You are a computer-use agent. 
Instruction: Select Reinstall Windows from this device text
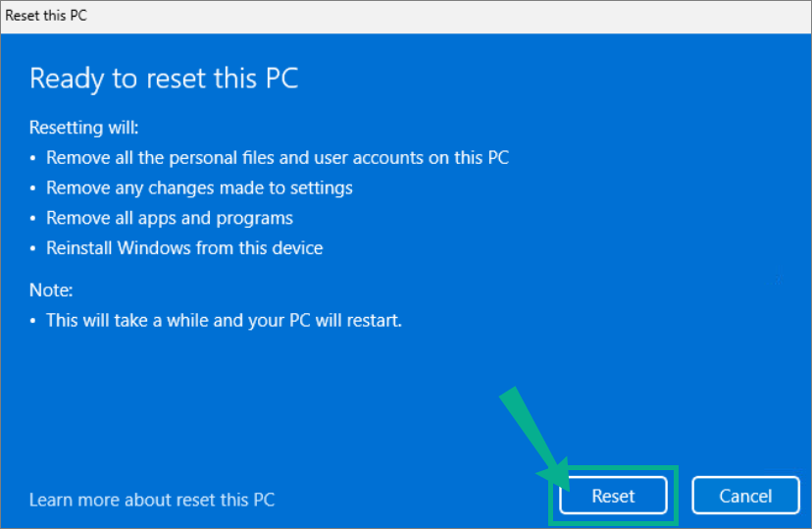point(184,247)
